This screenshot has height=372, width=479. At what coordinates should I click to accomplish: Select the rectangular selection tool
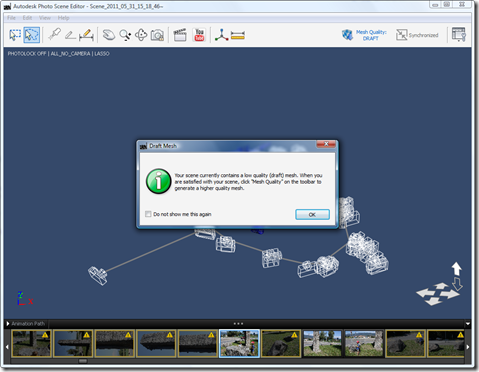15,35
